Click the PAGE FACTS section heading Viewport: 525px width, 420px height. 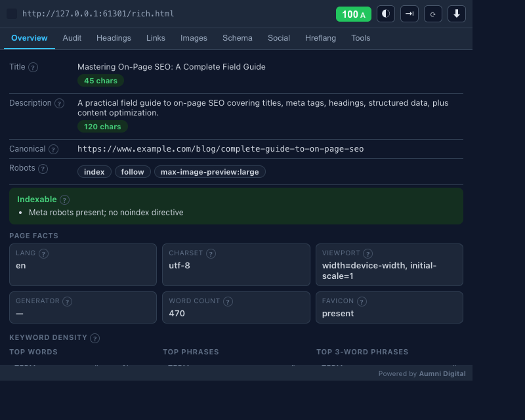[x=34, y=236]
